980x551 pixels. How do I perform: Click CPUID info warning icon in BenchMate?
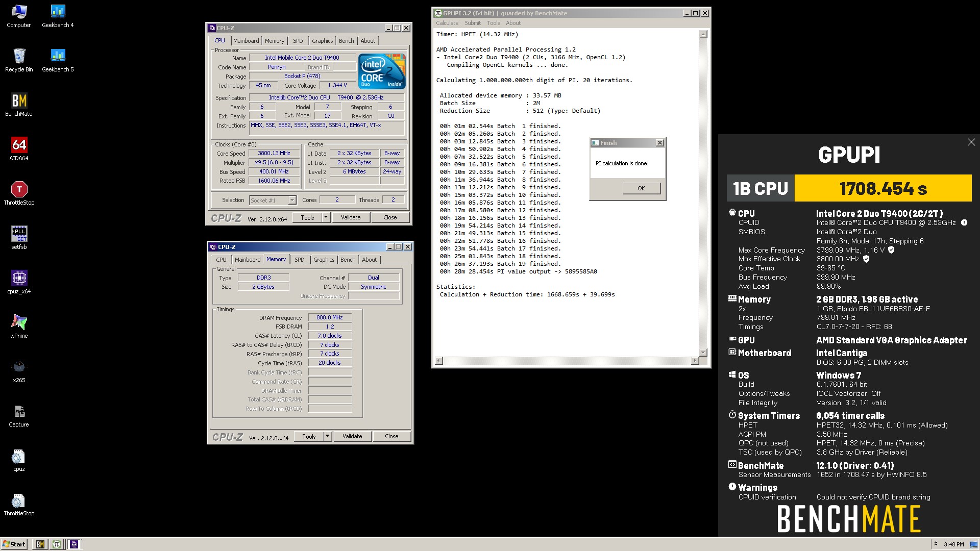(x=964, y=222)
